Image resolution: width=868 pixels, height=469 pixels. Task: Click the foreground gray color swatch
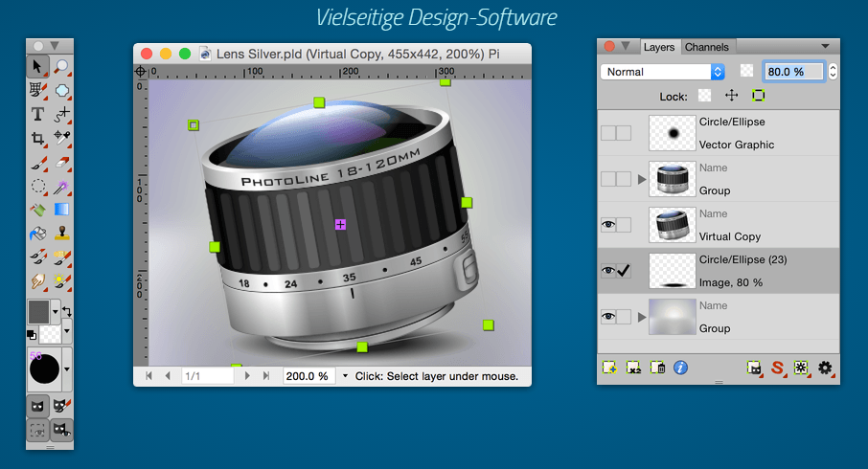(38, 312)
